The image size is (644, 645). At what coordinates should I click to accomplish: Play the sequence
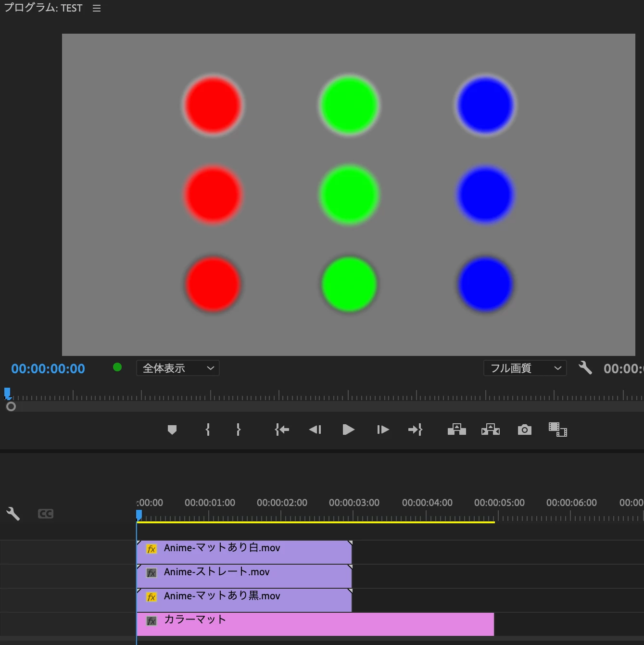349,430
